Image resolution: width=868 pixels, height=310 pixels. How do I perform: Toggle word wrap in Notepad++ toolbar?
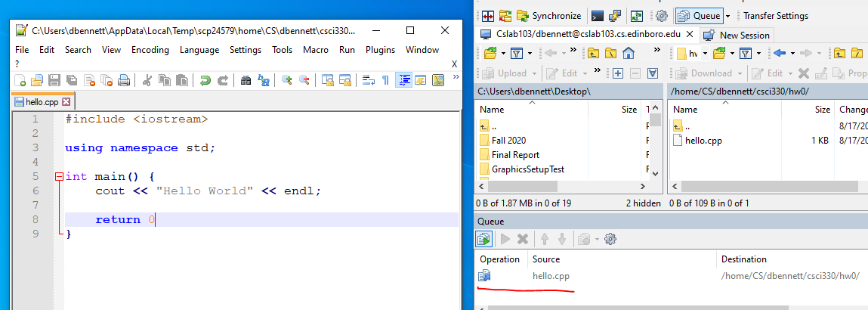(x=369, y=80)
